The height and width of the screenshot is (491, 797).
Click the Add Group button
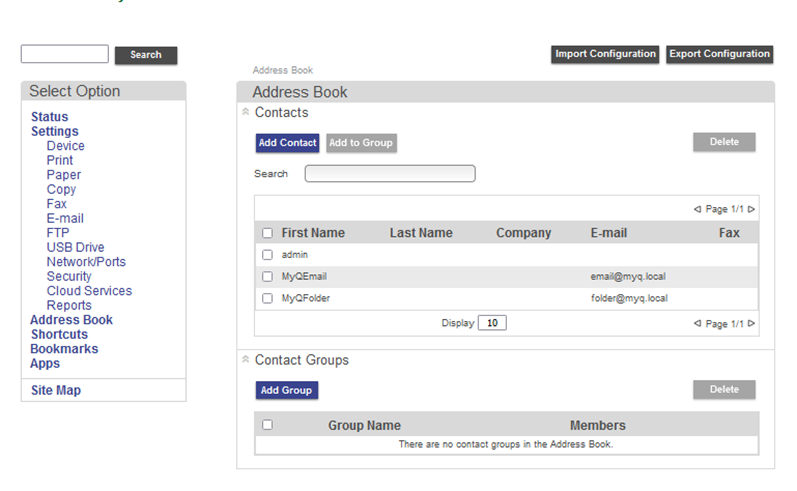[286, 390]
